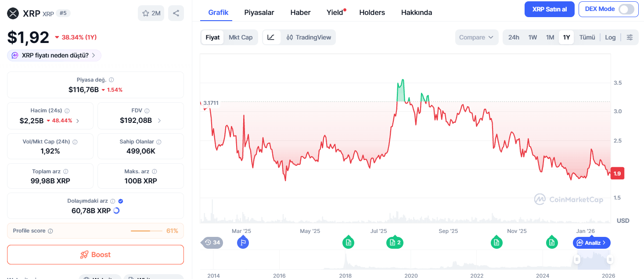Switch to the line chart icon
644x279 pixels.
coord(271,37)
